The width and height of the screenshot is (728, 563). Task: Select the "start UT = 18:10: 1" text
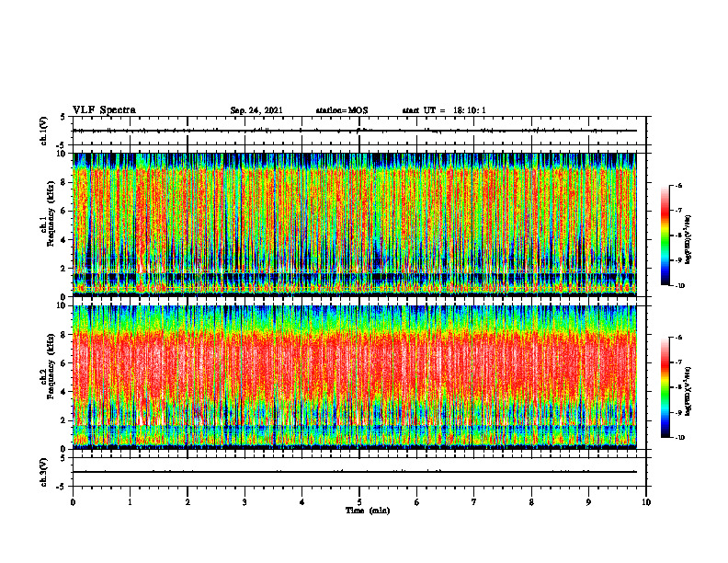[444, 110]
